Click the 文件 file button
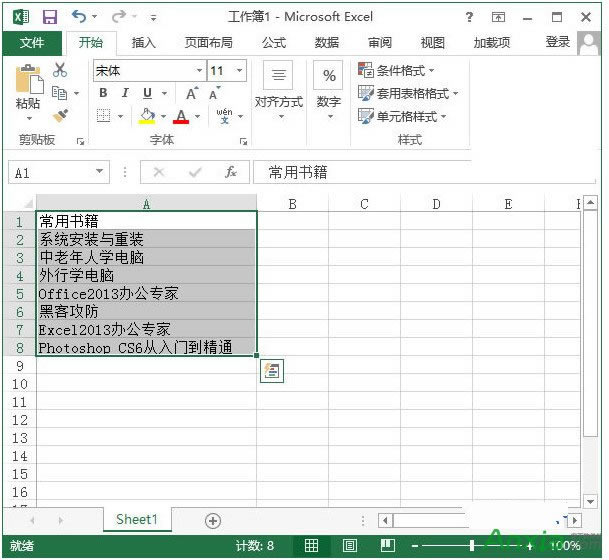The image size is (609, 560). click(32, 42)
